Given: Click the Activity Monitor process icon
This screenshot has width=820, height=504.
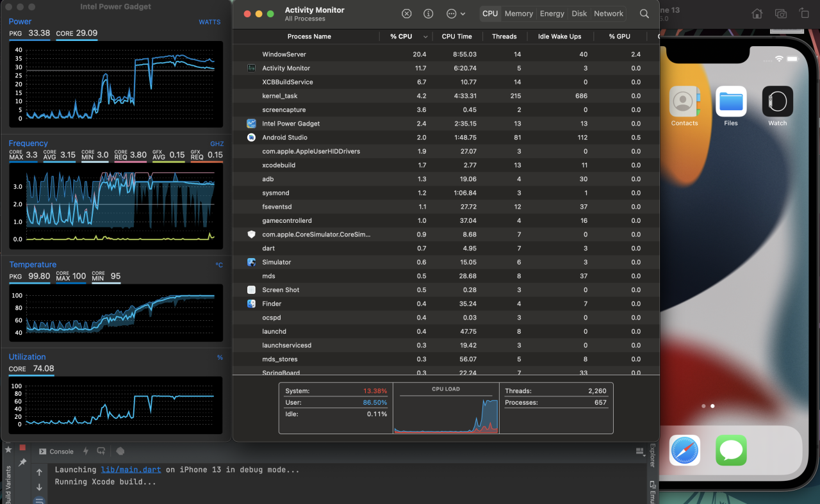Looking at the screenshot, I should pyautogui.click(x=251, y=68).
